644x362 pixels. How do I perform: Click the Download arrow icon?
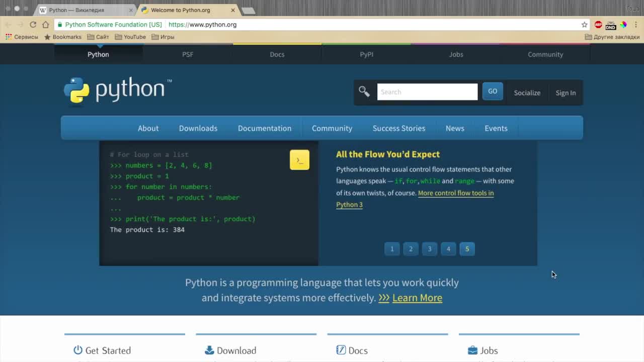[209, 350]
